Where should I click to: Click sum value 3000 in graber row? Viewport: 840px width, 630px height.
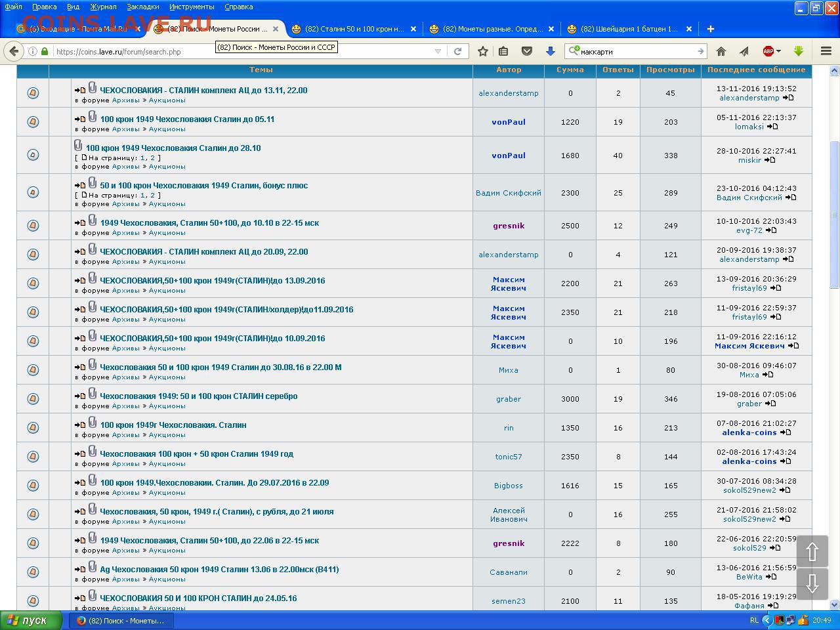pyautogui.click(x=570, y=399)
